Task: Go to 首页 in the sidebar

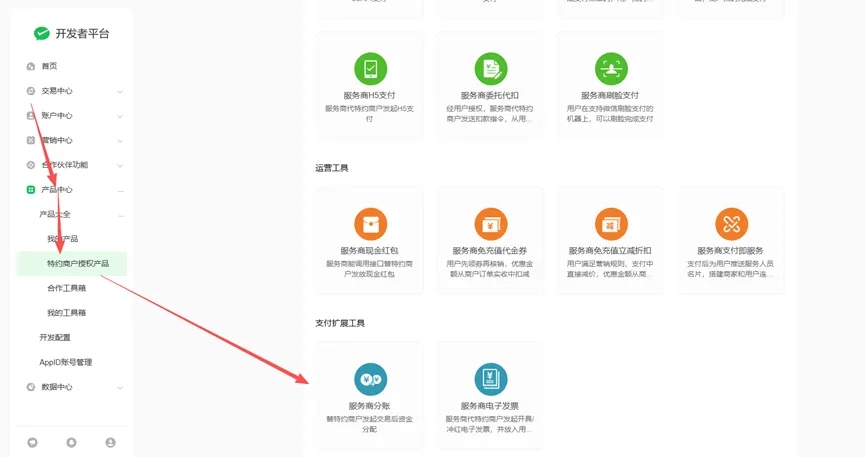Action: 49,66
